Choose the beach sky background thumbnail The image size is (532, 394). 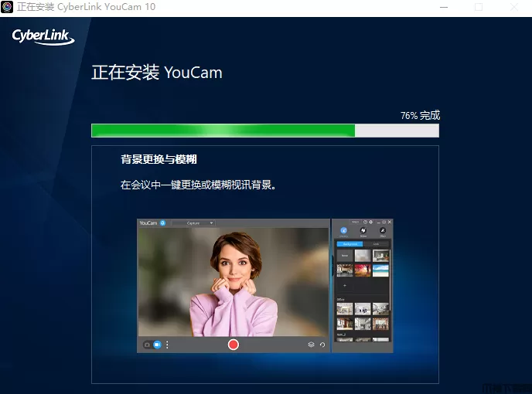coord(380,270)
